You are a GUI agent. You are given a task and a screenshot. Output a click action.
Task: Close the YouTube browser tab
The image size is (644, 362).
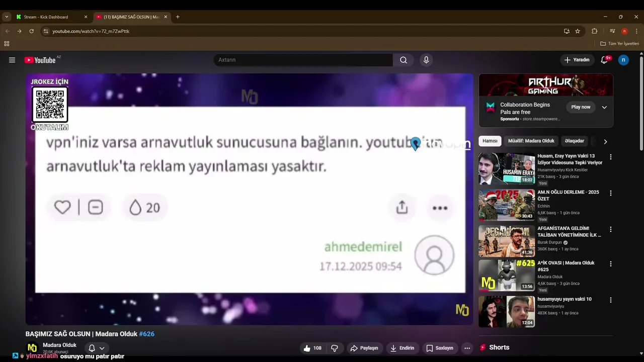[166, 17]
